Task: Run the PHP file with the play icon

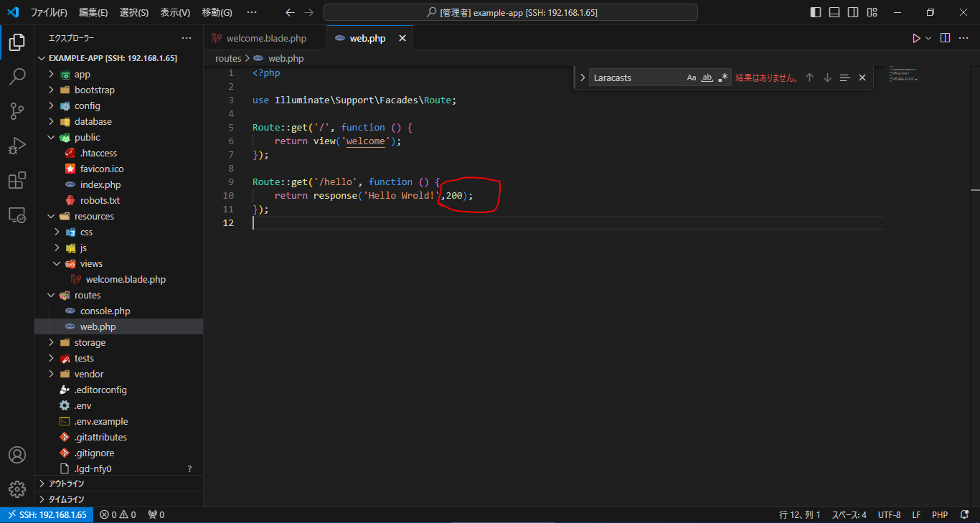Action: click(916, 38)
